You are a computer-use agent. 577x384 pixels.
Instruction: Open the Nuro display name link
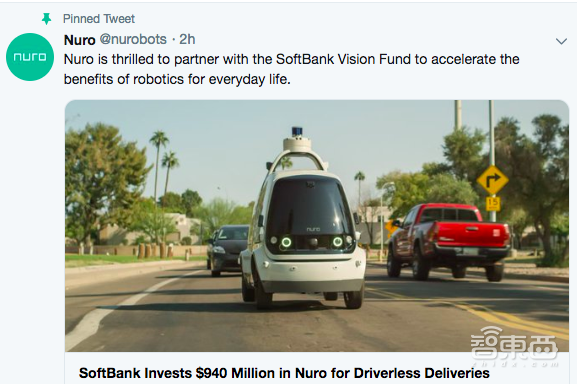pos(79,40)
